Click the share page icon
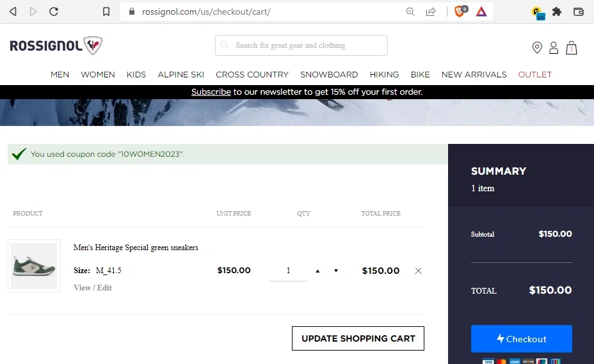Image resolution: width=594 pixels, height=364 pixels. point(431,12)
